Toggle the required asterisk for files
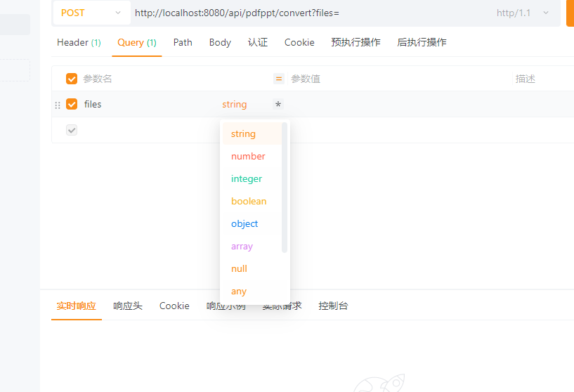Viewport: 574px width, 392px height. 278,104
